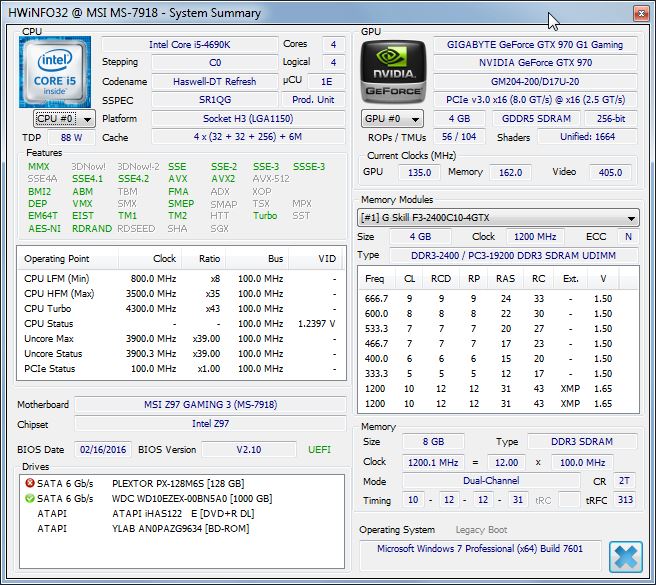Click the Turbo feature flag
The image size is (656, 585).
pos(265,216)
